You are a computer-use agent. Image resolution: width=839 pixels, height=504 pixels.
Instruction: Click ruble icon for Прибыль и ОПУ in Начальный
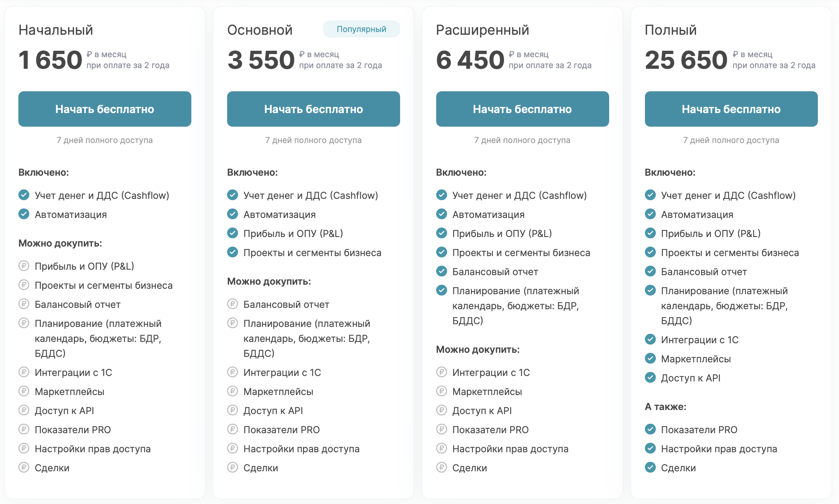coord(23,266)
